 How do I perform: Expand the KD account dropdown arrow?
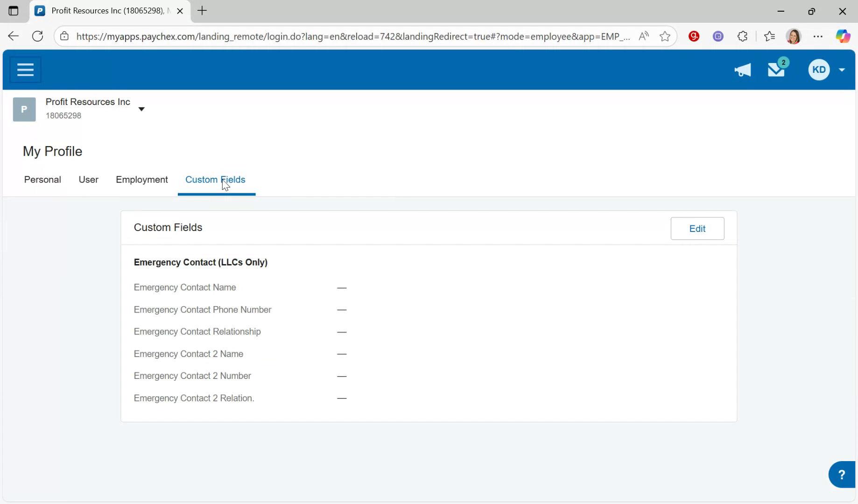[x=842, y=70]
